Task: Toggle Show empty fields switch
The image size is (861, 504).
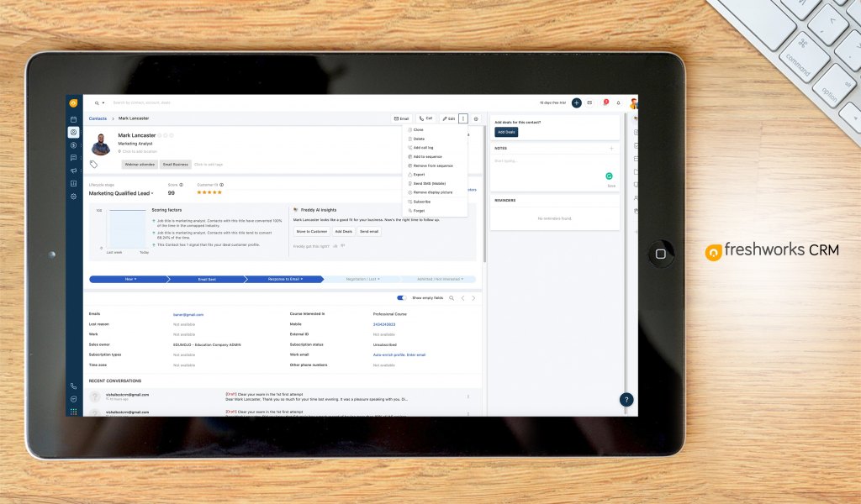Action: pyautogui.click(x=401, y=298)
